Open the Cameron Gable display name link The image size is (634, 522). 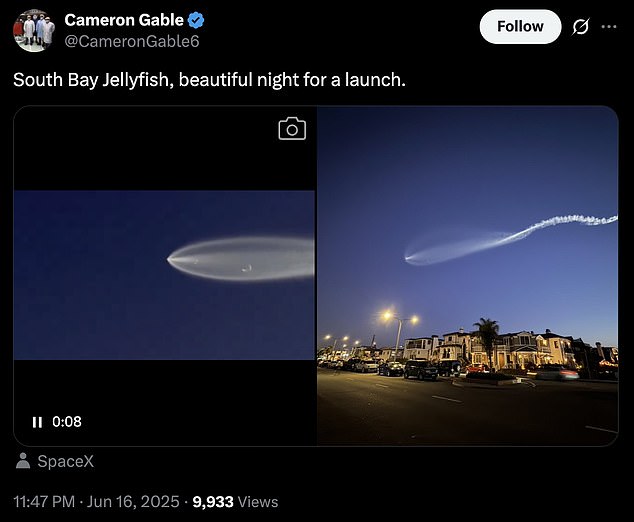pyautogui.click(x=124, y=20)
